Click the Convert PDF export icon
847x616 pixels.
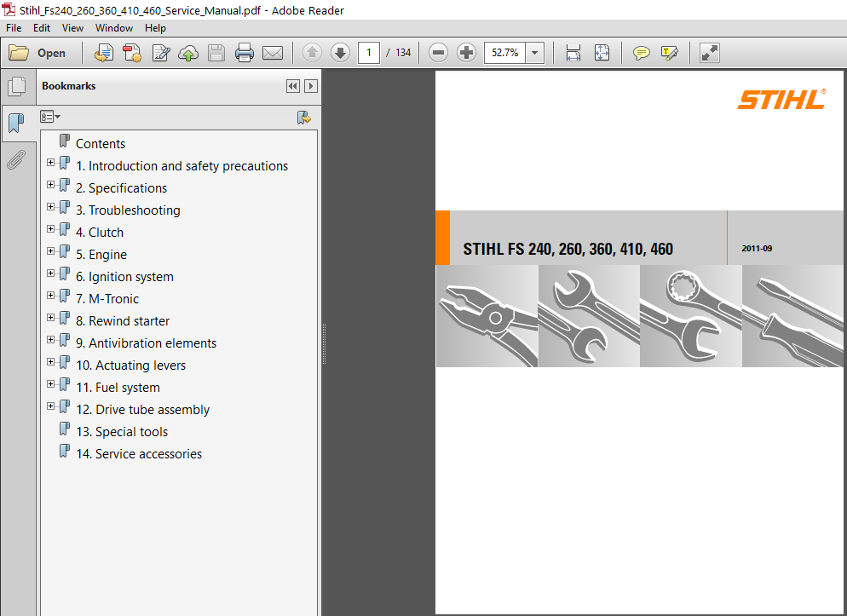pyautogui.click(x=104, y=52)
